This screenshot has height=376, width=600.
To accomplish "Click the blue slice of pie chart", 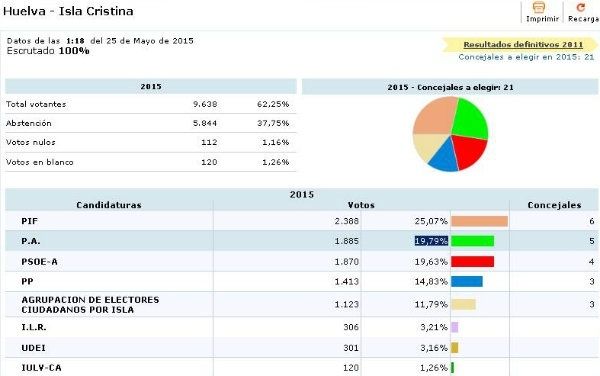I will pyautogui.click(x=446, y=158).
